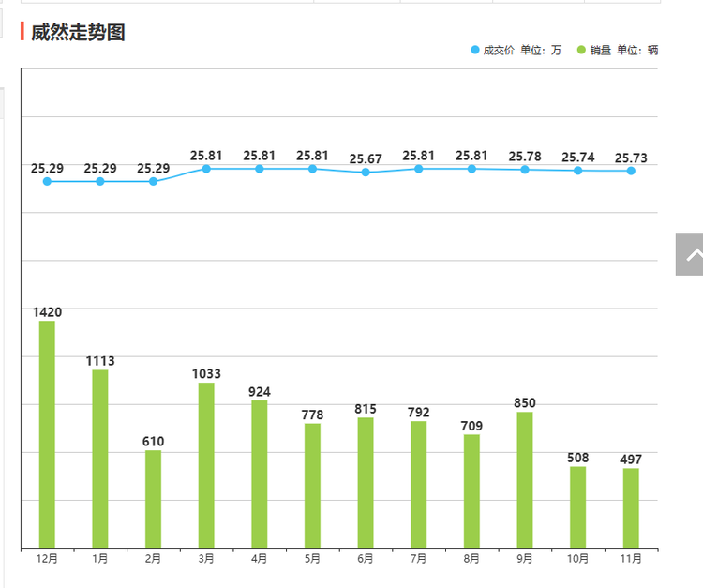Click the scroll-to-top arrow button

[x=690, y=254]
